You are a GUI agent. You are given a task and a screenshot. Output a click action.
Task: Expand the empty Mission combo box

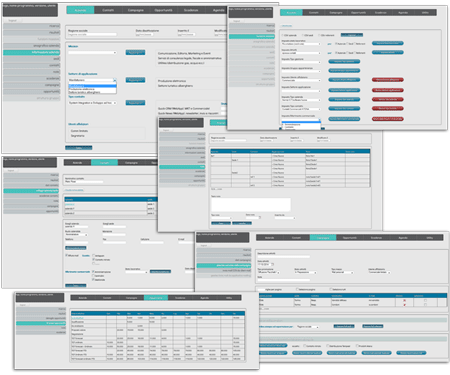(92, 53)
